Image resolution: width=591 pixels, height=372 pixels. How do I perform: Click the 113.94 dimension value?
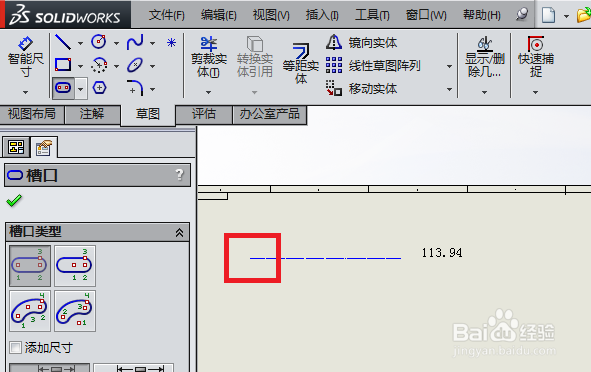(x=442, y=253)
